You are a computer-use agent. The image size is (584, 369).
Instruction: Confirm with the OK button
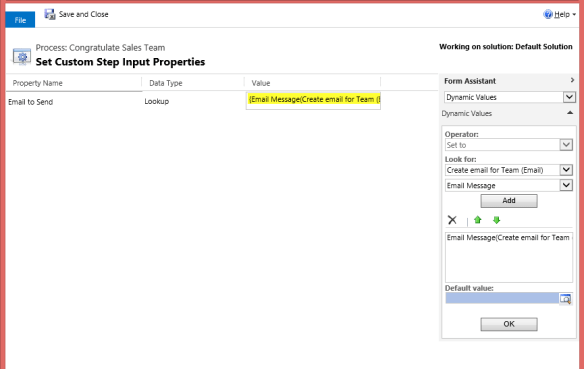[x=509, y=324]
